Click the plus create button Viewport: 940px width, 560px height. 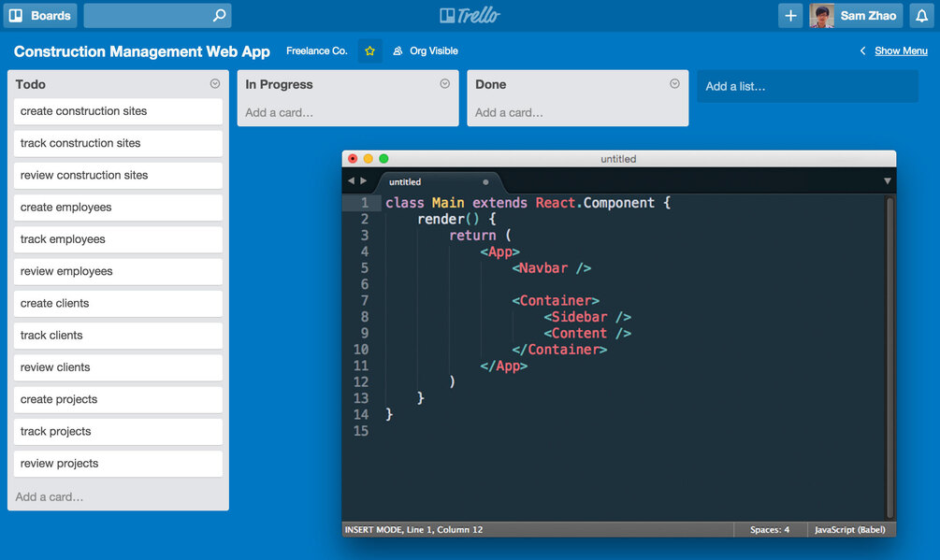790,16
